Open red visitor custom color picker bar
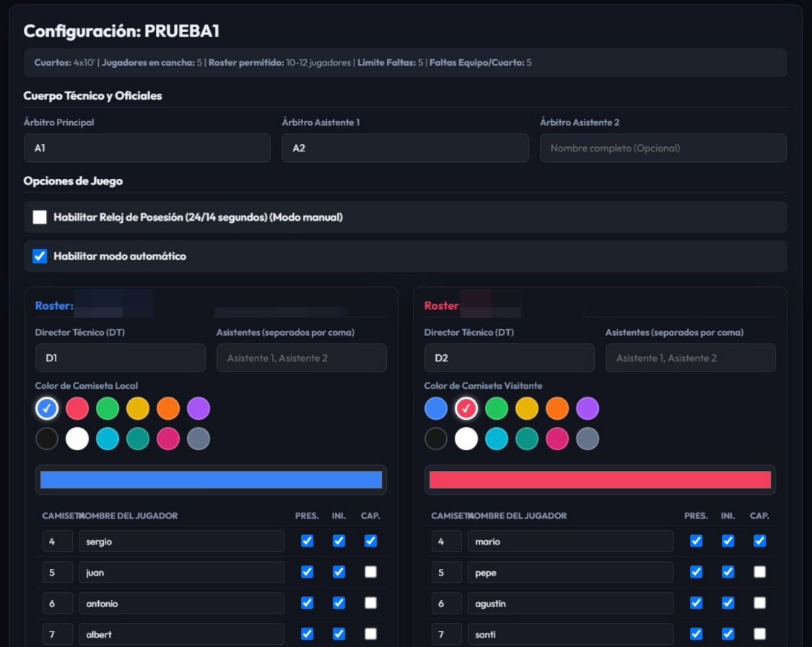812x647 pixels. [x=600, y=480]
